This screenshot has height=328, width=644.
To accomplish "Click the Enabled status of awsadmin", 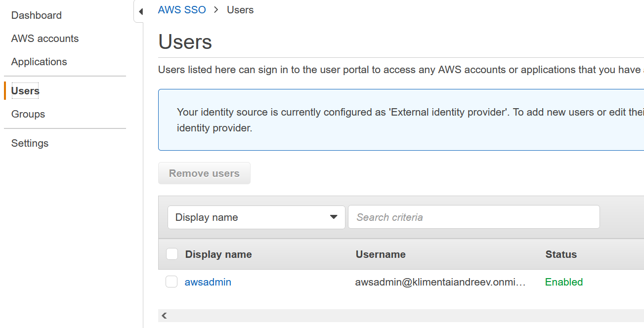I will 564,282.
